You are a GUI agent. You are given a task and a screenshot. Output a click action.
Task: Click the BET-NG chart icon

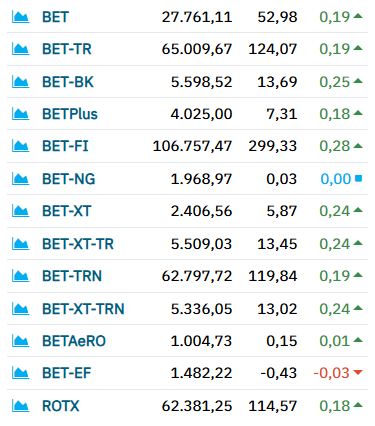(20, 179)
